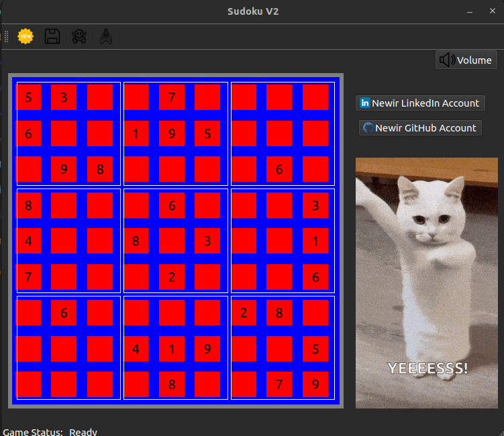The width and height of the screenshot is (504, 436).
Task: Open Newir GitHub Account link
Action: (420, 128)
